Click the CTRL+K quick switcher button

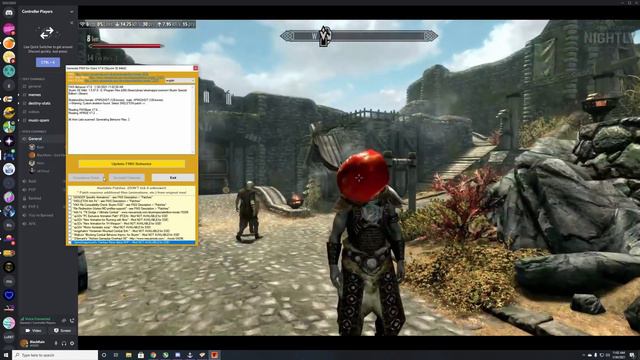click(x=48, y=62)
